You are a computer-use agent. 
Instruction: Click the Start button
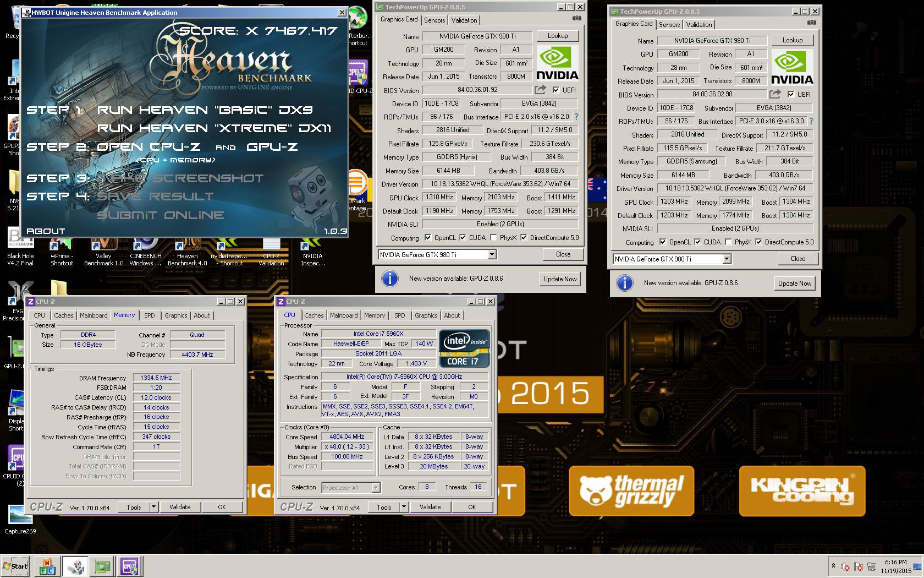tap(15, 566)
